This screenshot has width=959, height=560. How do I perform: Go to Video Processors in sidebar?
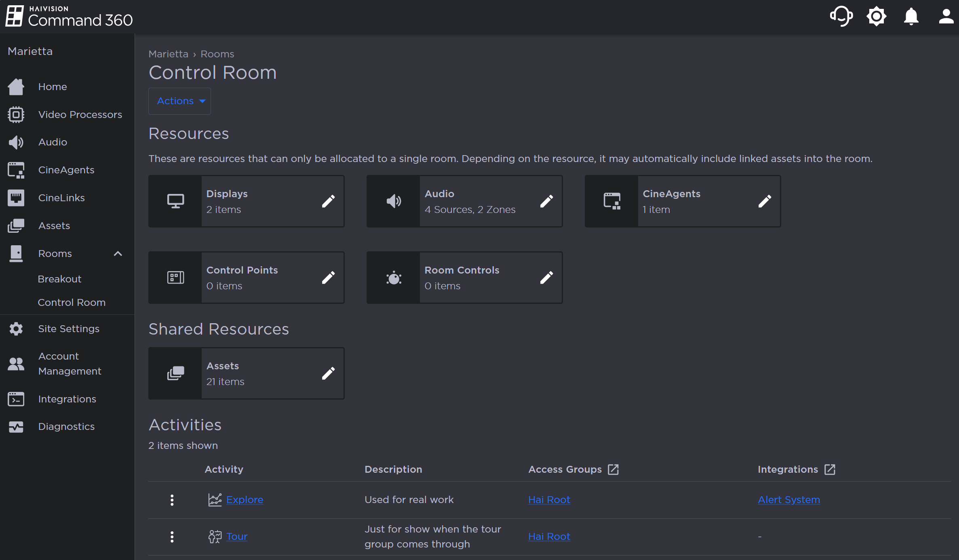point(80,115)
